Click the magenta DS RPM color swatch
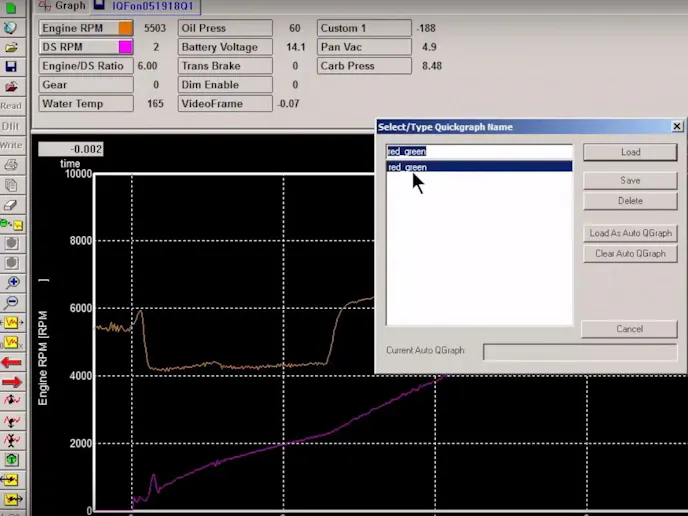 coord(126,47)
